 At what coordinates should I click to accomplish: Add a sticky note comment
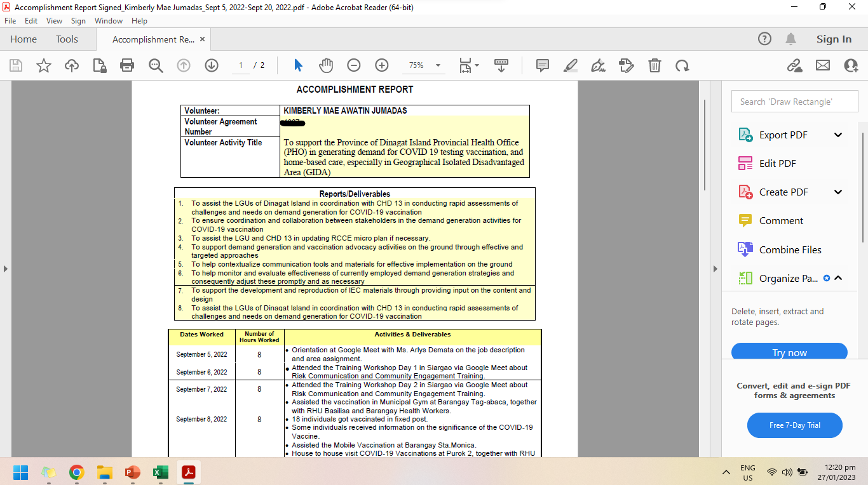tap(543, 65)
